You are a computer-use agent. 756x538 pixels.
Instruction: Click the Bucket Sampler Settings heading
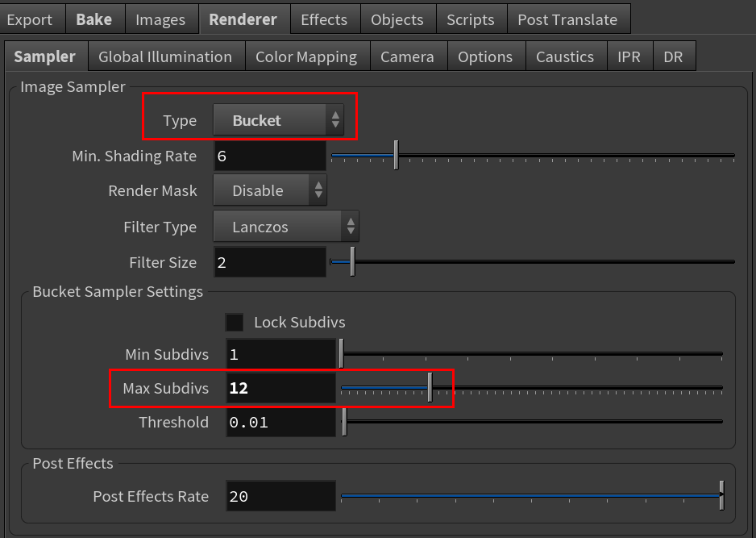pyautogui.click(x=118, y=291)
